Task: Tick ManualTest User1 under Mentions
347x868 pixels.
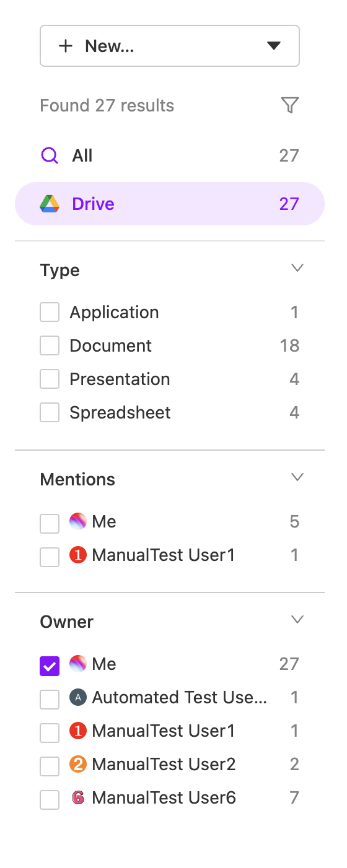Action: 50,557
